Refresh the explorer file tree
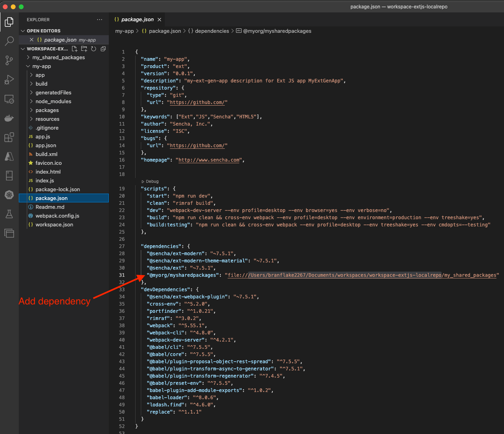Image resolution: width=504 pixels, height=434 pixels. [94, 49]
